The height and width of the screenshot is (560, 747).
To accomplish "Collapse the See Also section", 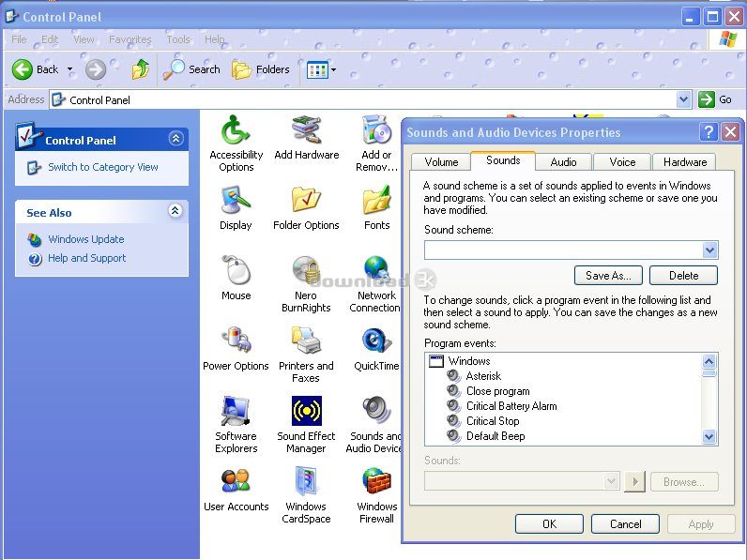I will [x=175, y=210].
